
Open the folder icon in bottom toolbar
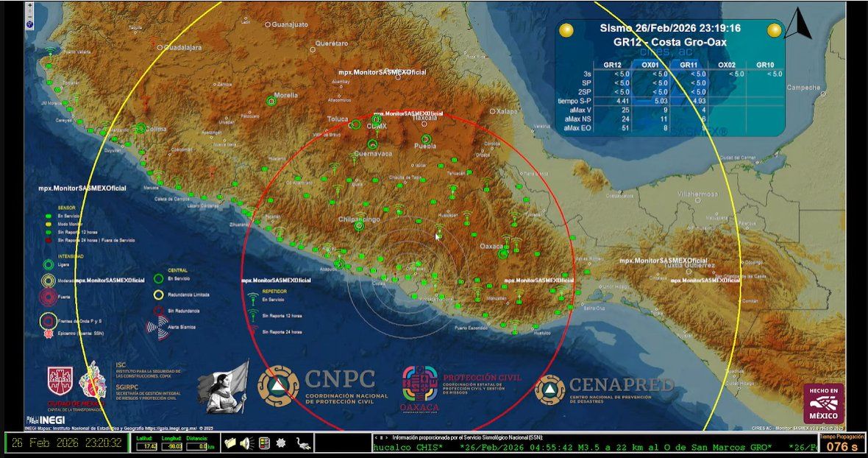point(230,443)
